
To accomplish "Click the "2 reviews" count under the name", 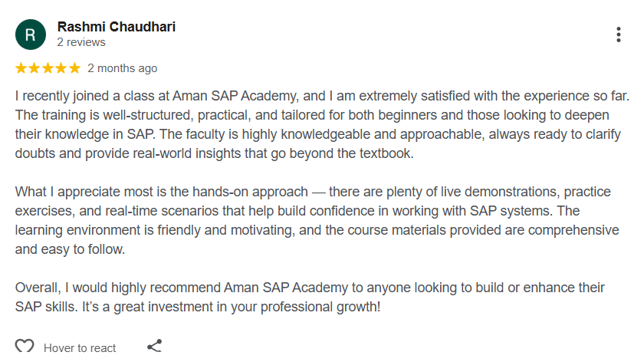I will click(x=80, y=43).
